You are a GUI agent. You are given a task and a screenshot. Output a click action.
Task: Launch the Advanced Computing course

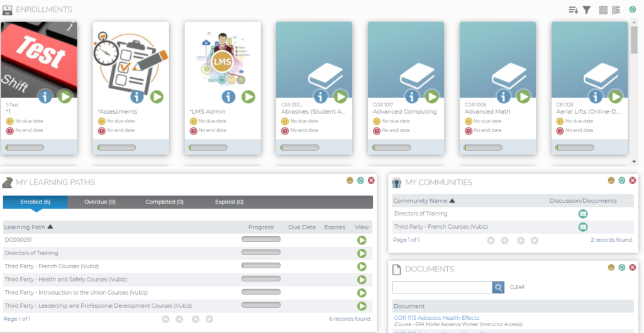coord(431,96)
